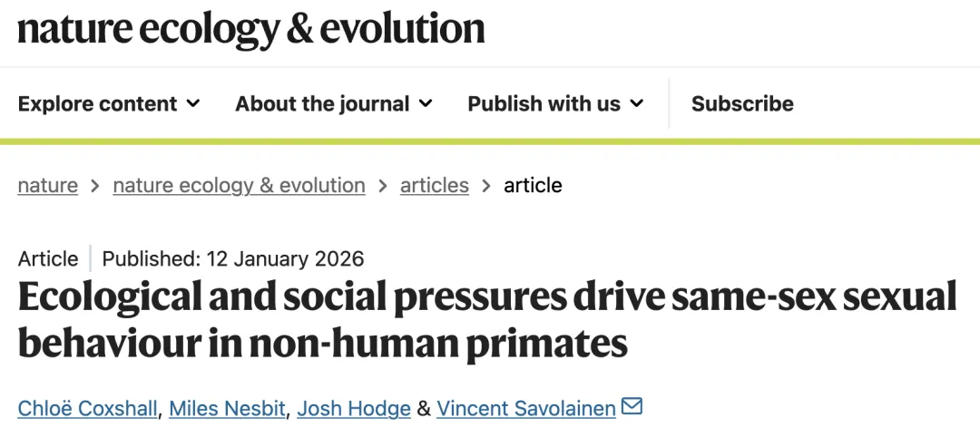Expand the Explore content chevron arrow

click(x=193, y=104)
